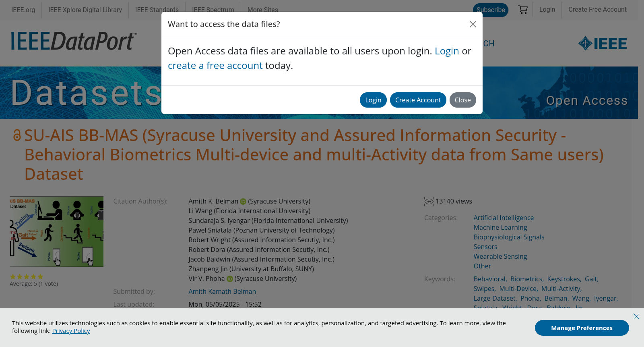The width and height of the screenshot is (644, 347).
Task: Open the Other category
Action: [x=482, y=266]
